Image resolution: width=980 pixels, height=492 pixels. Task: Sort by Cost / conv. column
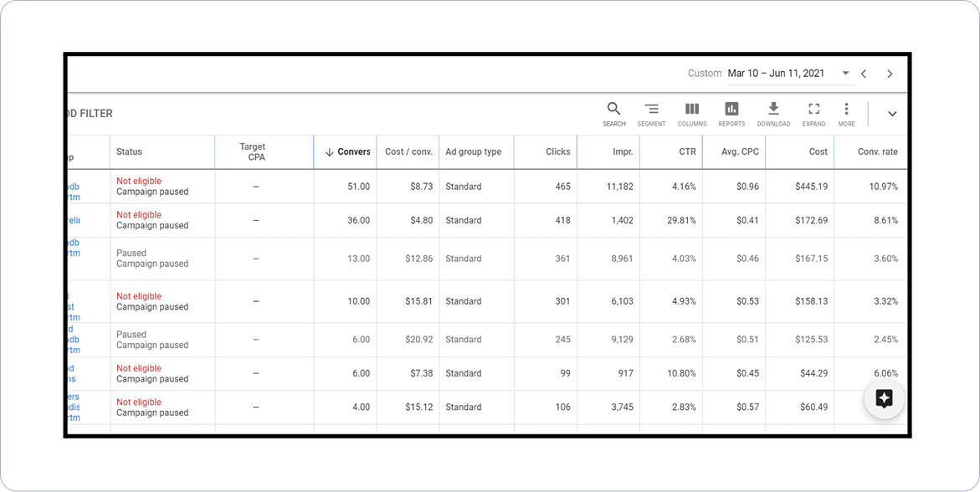coord(408,152)
